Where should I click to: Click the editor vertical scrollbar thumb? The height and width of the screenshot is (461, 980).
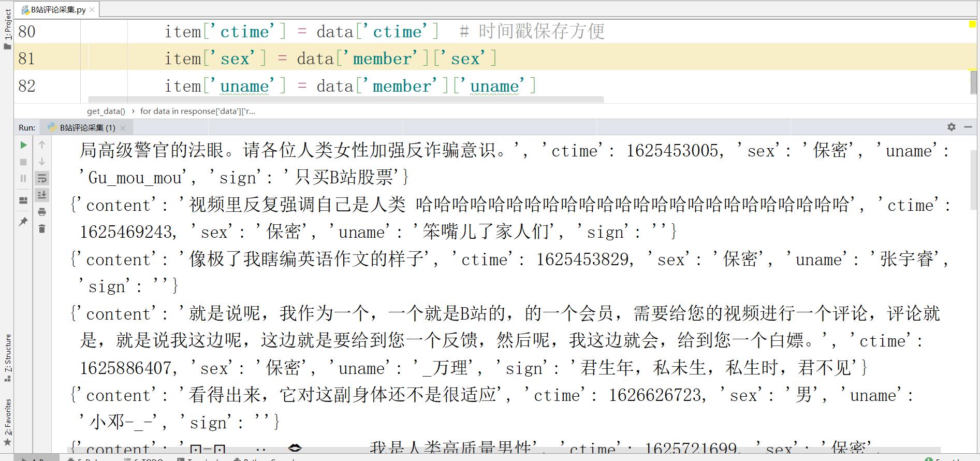973,82
